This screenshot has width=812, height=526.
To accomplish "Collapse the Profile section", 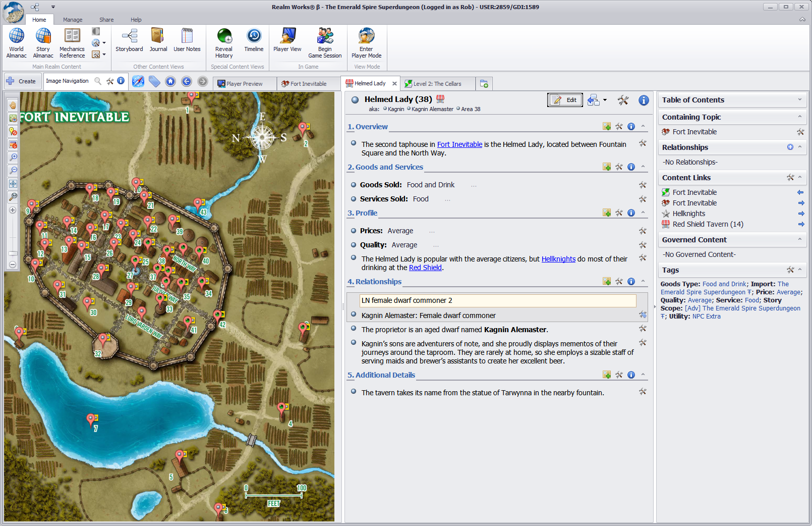I will point(643,213).
